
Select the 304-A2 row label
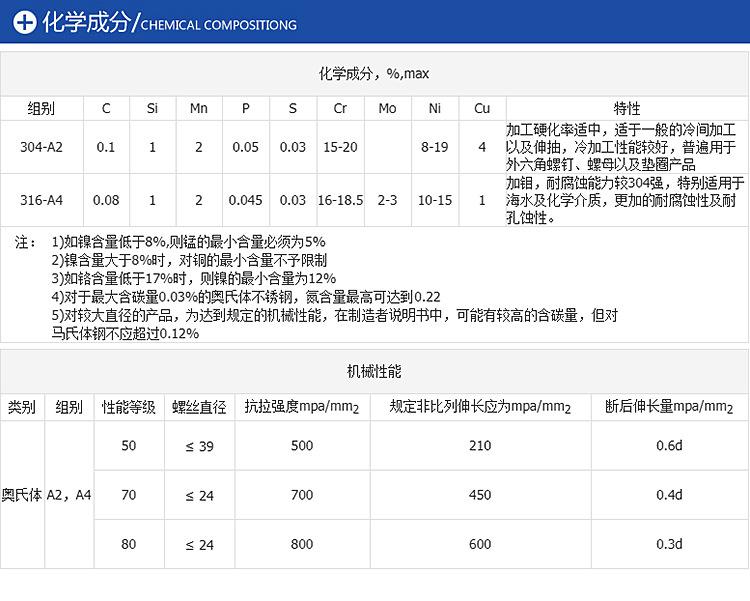click(x=41, y=147)
